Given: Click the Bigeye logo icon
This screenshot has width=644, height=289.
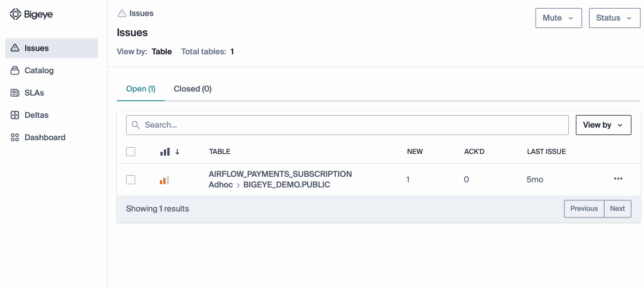Looking at the screenshot, I should click(15, 15).
